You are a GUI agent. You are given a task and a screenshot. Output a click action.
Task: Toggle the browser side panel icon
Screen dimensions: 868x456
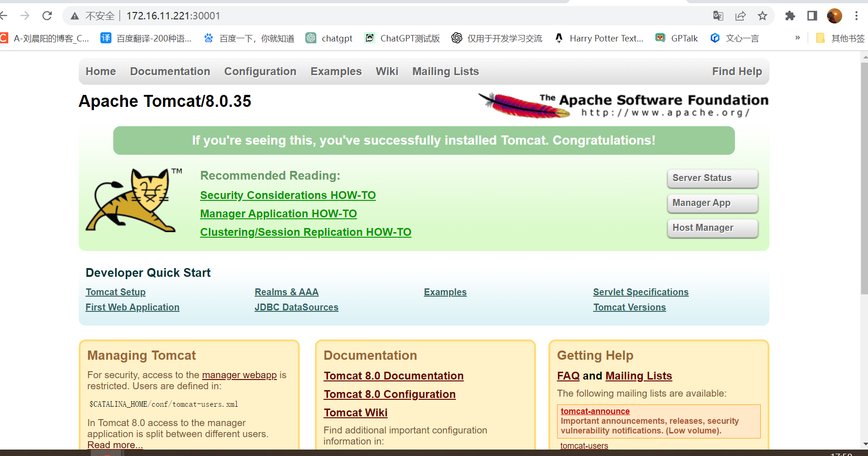click(812, 16)
